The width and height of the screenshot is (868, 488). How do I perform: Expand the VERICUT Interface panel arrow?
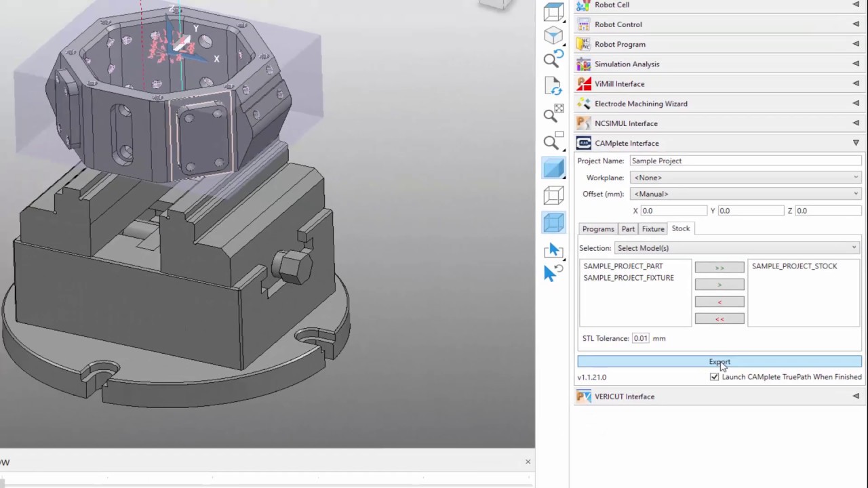856,396
